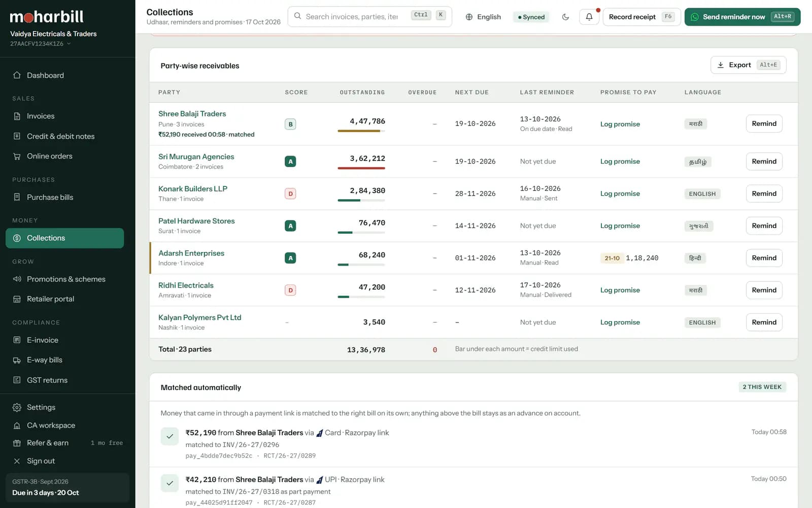Remind Kalyan Polymers Pvt Ltd
Screen dimensions: 812x508
coord(764,322)
